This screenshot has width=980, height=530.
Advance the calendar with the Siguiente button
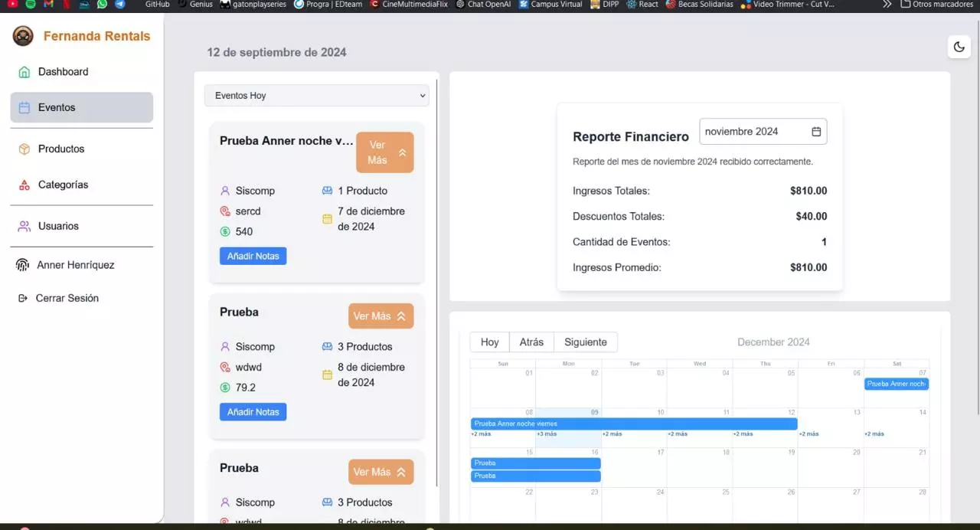click(x=585, y=342)
